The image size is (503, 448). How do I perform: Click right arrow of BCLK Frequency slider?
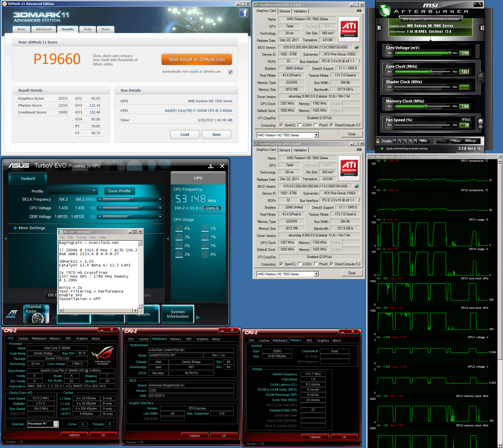tap(160, 199)
